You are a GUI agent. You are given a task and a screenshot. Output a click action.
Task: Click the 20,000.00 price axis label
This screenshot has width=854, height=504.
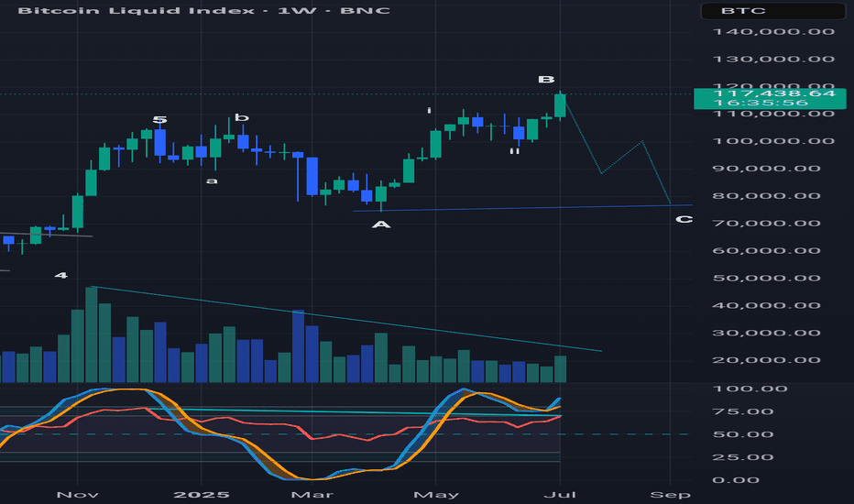pos(766,360)
